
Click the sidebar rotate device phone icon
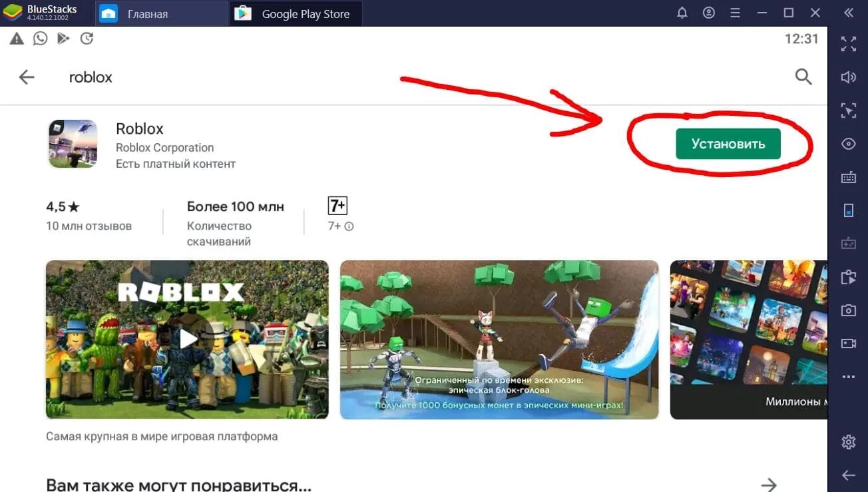click(849, 211)
